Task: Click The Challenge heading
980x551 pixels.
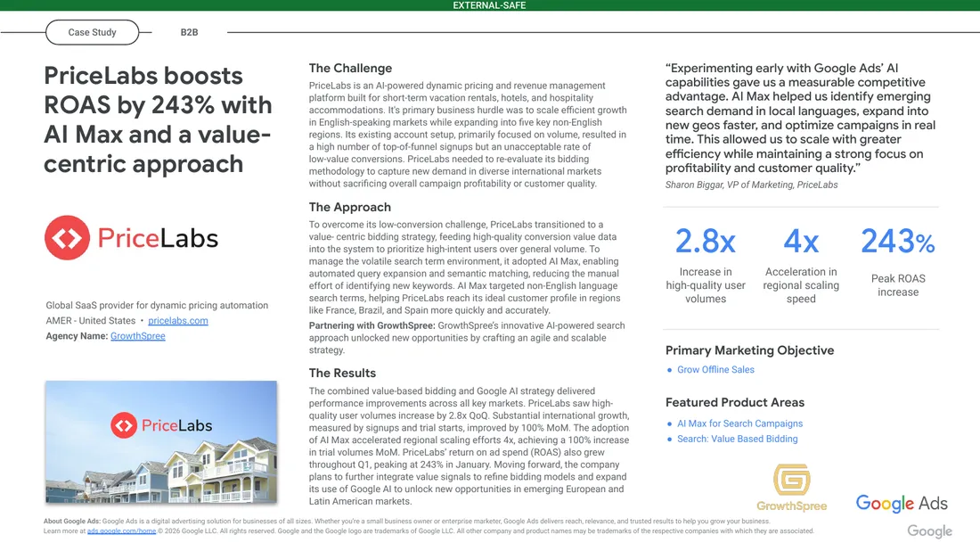Action: coord(351,68)
